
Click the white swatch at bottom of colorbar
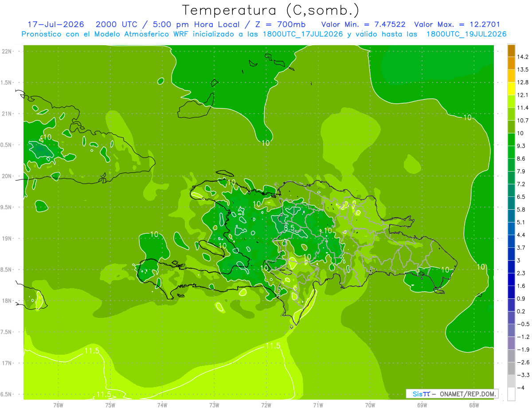point(511,394)
